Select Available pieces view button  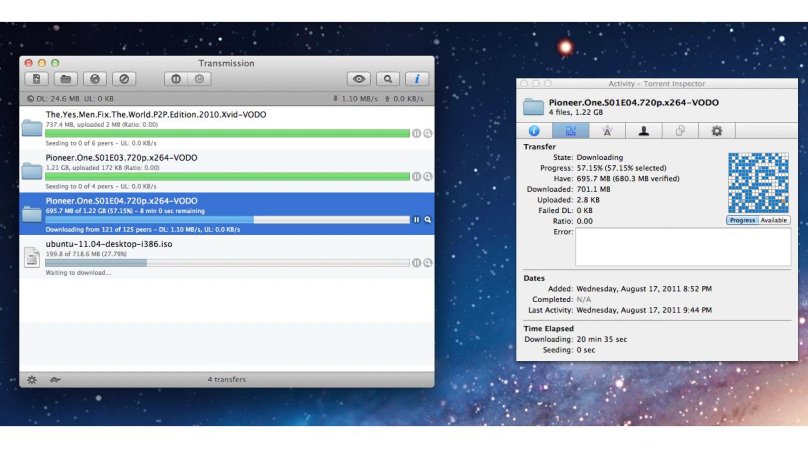pyautogui.click(x=774, y=220)
